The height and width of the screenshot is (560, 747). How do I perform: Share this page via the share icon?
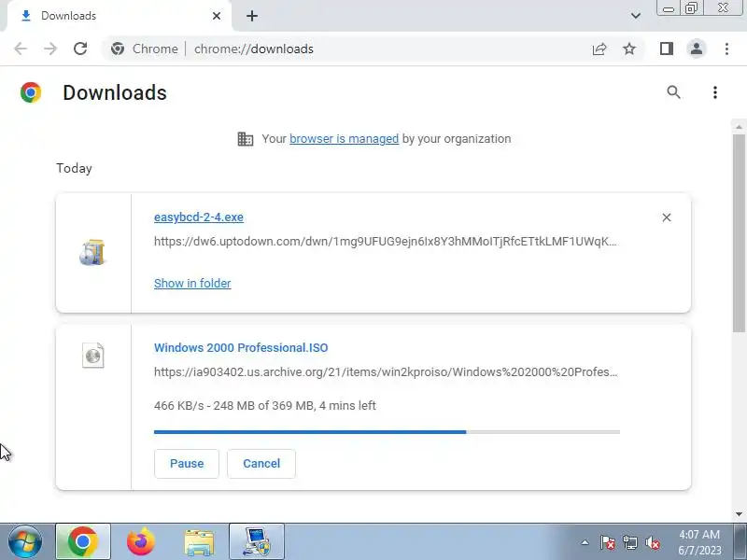pyautogui.click(x=599, y=49)
